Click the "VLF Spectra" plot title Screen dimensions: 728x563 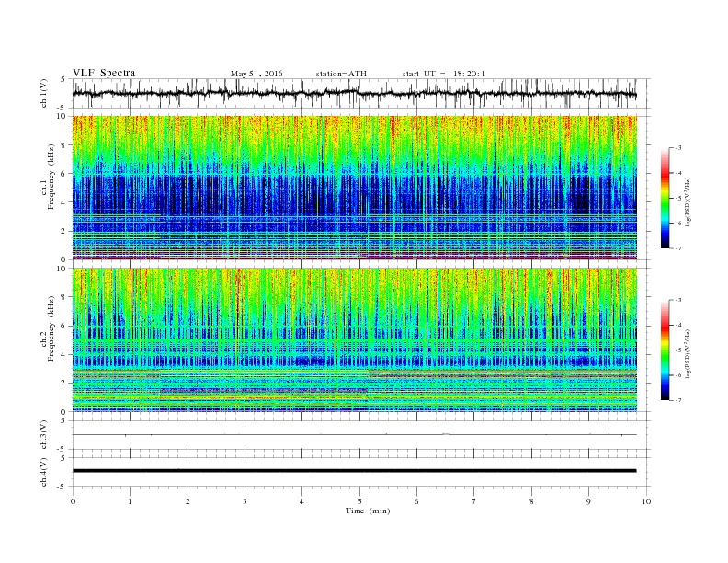coord(104,73)
